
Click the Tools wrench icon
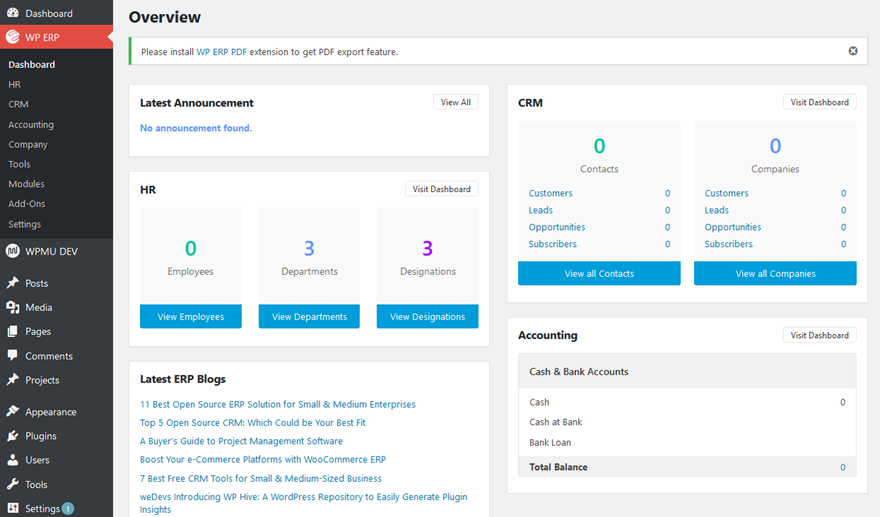[12, 484]
